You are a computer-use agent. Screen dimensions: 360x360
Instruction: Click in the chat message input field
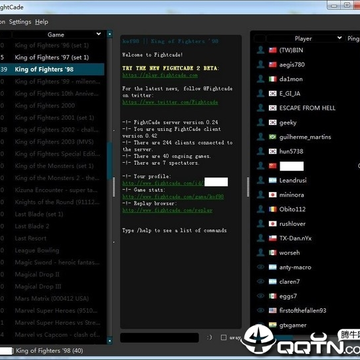[x=159, y=337]
